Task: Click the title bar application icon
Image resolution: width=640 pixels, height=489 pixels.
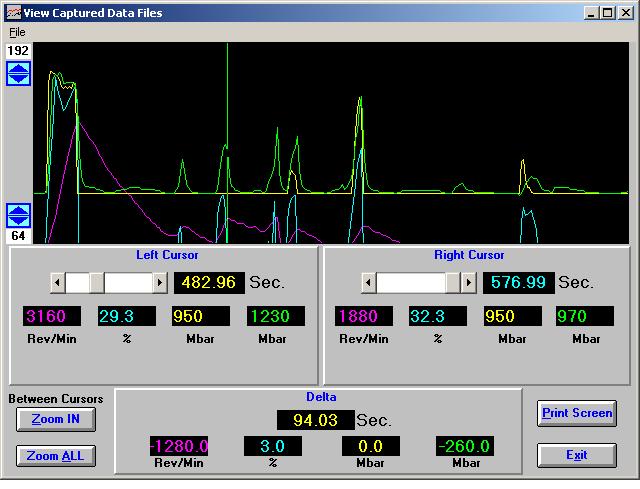Action: 13,13
